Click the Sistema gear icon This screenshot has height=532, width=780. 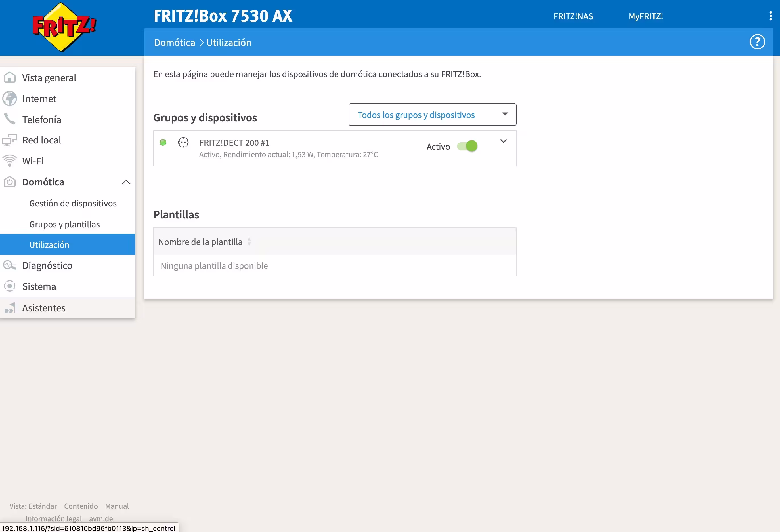tap(9, 286)
